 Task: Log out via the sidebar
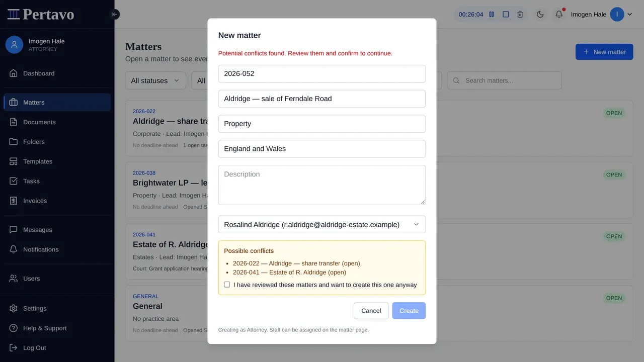pos(57,348)
